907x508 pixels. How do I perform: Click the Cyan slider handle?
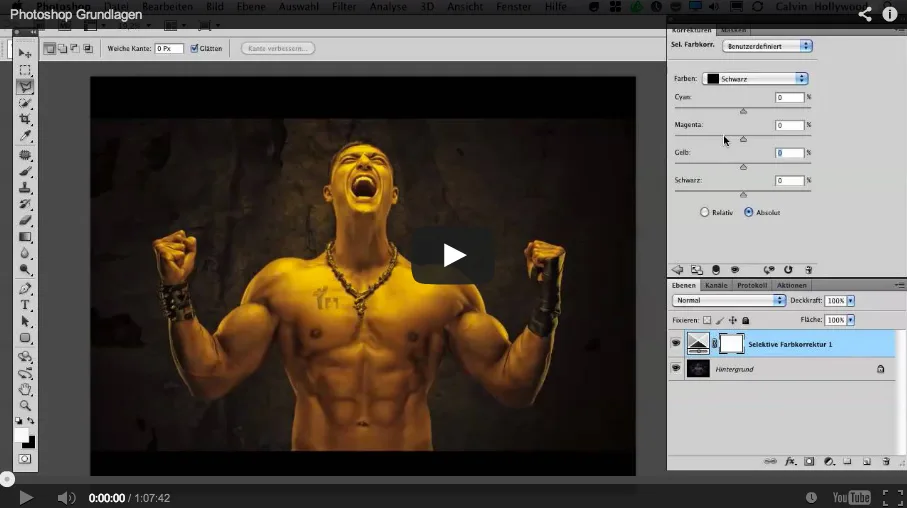743,111
